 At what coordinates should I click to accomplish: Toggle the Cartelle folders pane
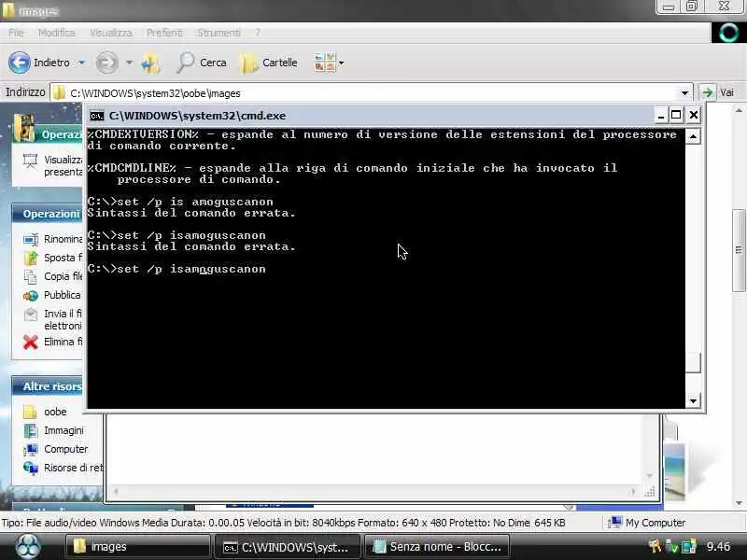(x=268, y=63)
